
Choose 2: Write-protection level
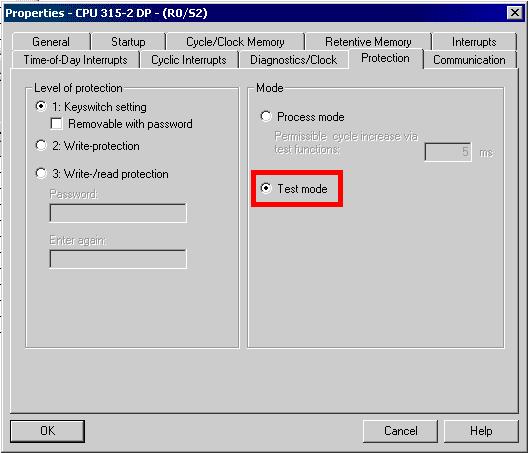pyautogui.click(x=41, y=145)
